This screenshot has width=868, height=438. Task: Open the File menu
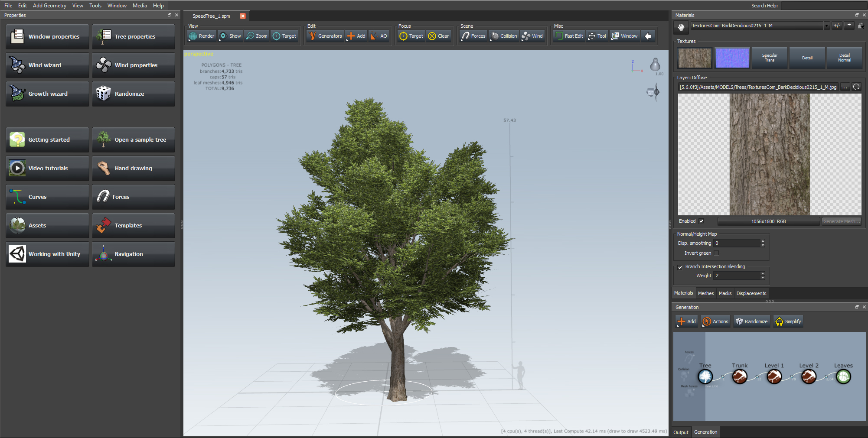7,5
